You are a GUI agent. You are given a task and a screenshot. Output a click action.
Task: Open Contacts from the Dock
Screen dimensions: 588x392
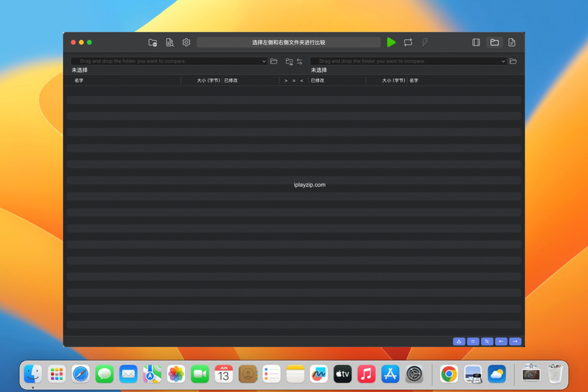point(248,374)
